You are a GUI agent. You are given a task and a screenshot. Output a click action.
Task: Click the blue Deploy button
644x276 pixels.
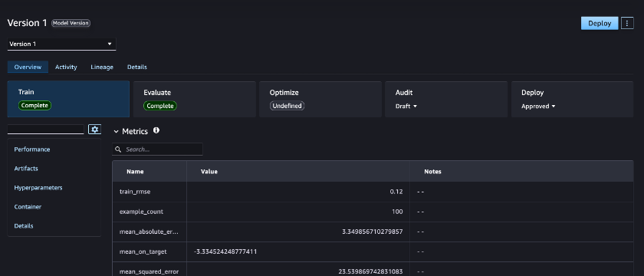coord(600,24)
